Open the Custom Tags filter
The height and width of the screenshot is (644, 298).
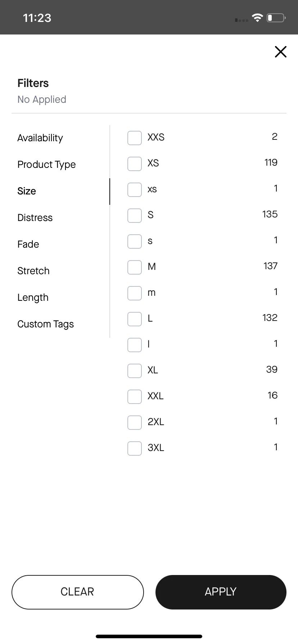[x=46, y=324]
